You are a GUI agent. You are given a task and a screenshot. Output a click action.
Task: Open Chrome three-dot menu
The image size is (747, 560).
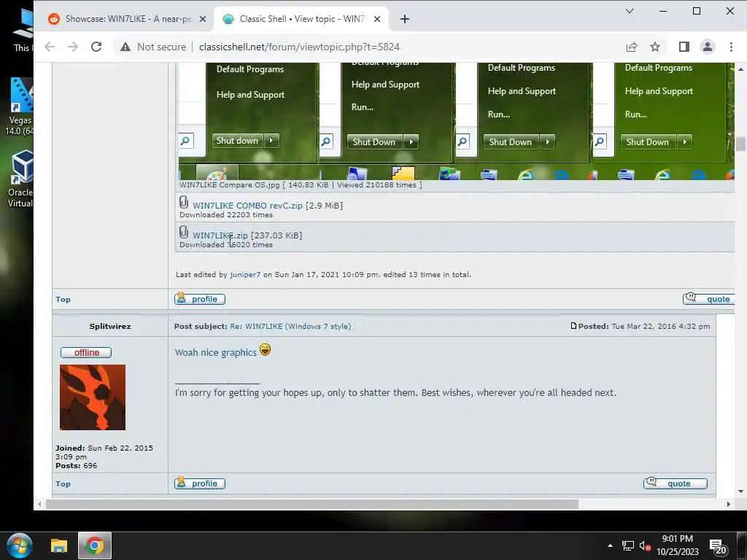tap(731, 47)
